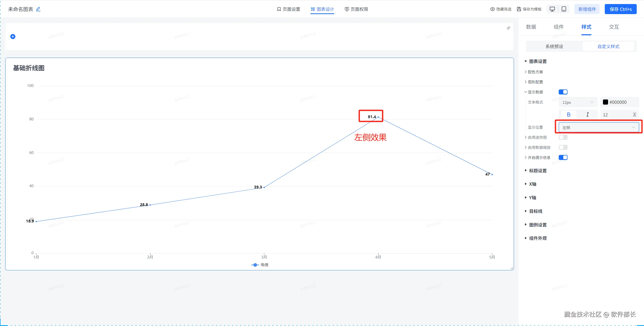This screenshot has height=326, width=644.
Task: Click the 保存 Ctrl+s button
Action: coord(620,9)
